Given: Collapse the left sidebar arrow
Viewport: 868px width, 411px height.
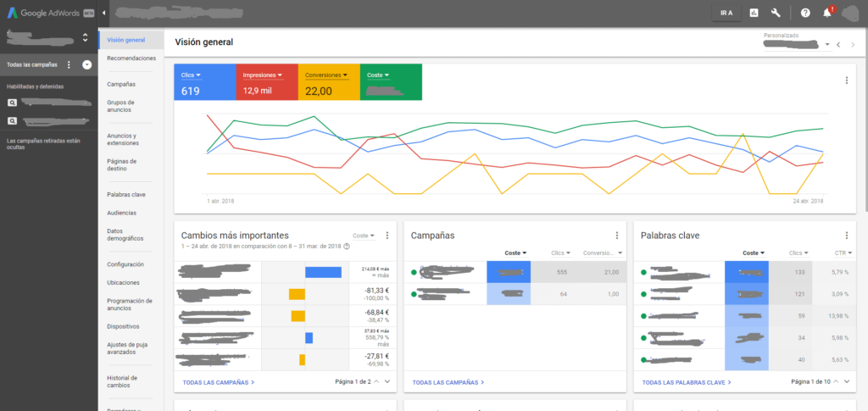Looking at the screenshot, I should [x=104, y=14].
